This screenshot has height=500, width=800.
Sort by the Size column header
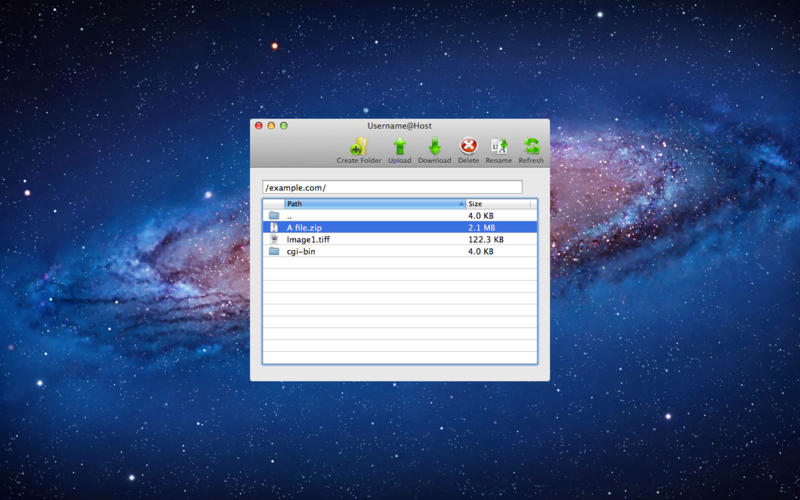pyautogui.click(x=497, y=204)
